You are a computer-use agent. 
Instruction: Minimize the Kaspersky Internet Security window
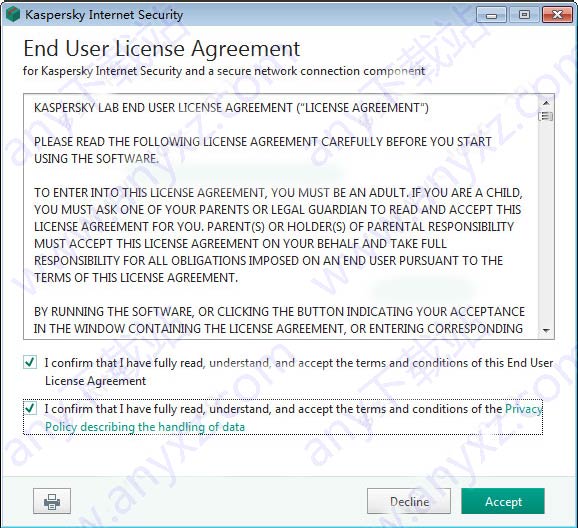click(x=491, y=15)
